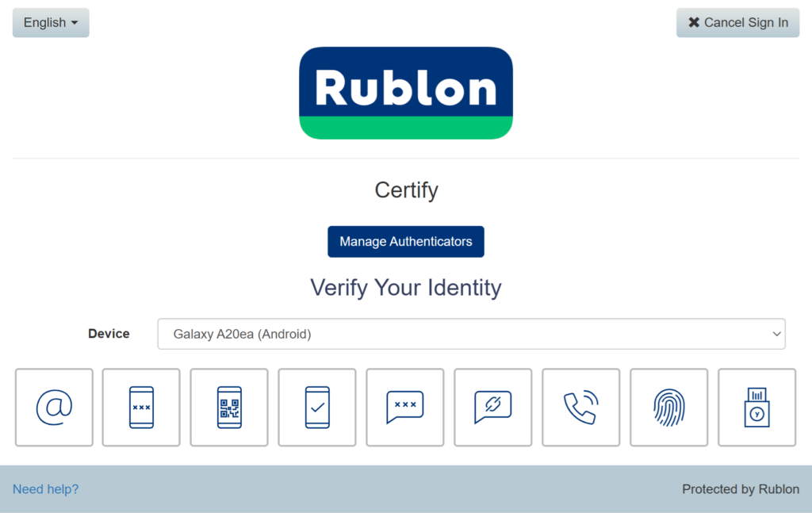The image size is (812, 513).
Task: Open the English language dropdown
Action: click(x=51, y=23)
